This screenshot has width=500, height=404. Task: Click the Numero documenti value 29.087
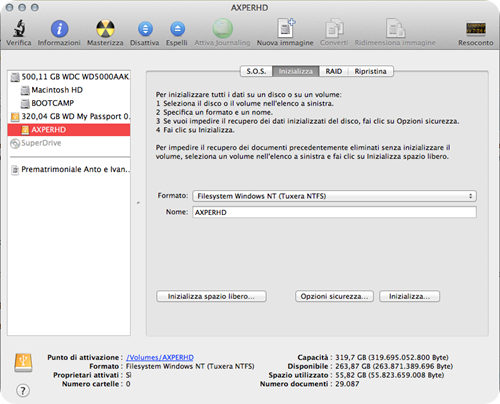pos(347,384)
